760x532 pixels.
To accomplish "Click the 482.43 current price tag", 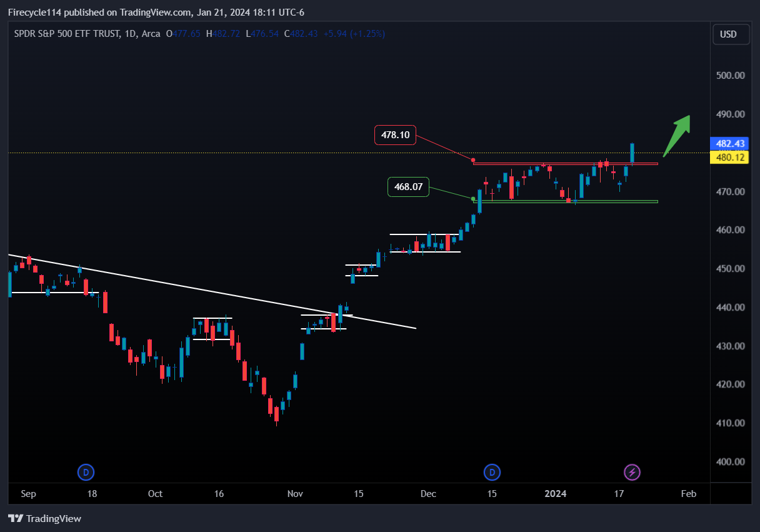I will pyautogui.click(x=729, y=143).
